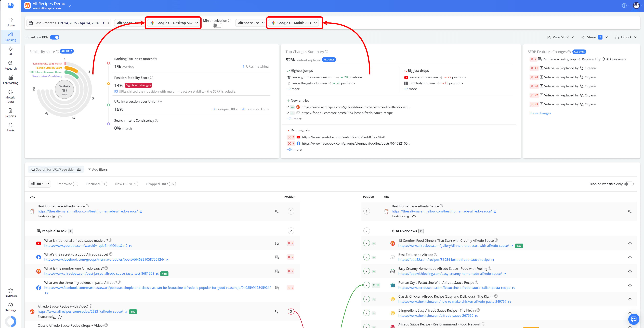
Task: Click the Search for URL/Page title field
Action: tap(54, 169)
